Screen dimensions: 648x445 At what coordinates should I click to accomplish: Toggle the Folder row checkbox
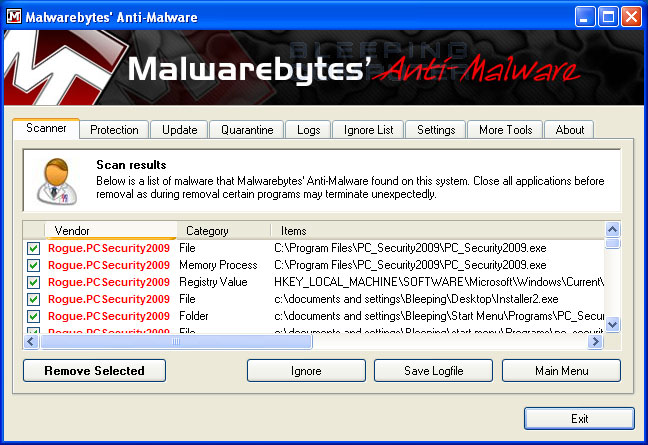33,316
